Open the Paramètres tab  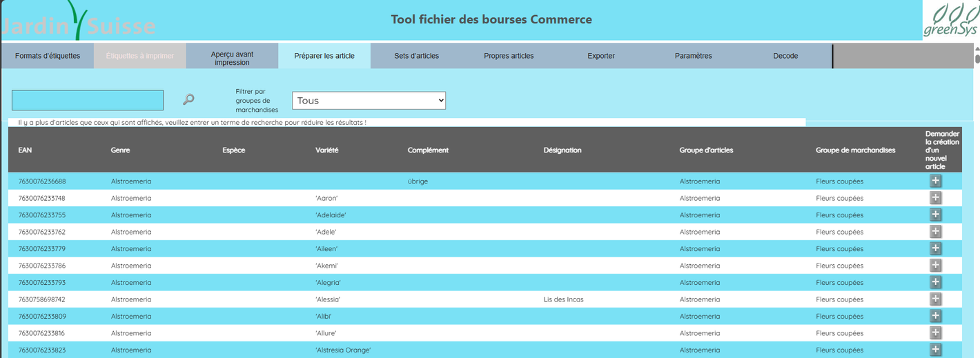[x=693, y=56]
